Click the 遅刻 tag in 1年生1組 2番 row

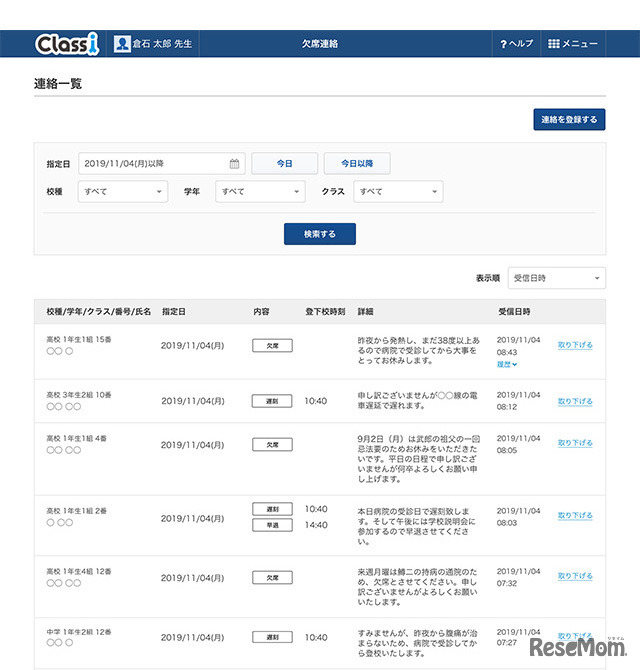pyautogui.click(x=273, y=509)
